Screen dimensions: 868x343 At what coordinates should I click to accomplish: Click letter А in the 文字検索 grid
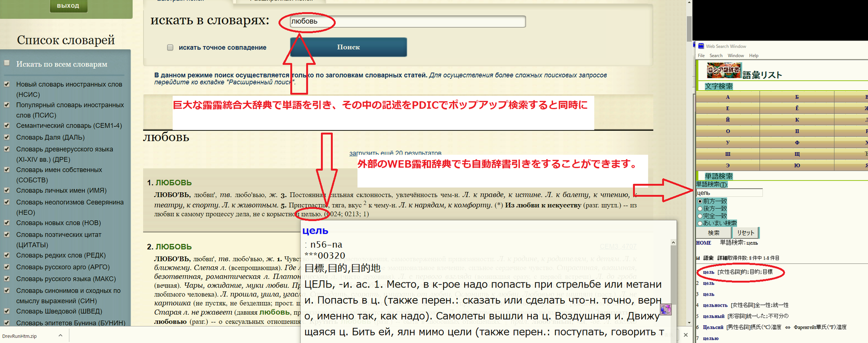pos(728,97)
